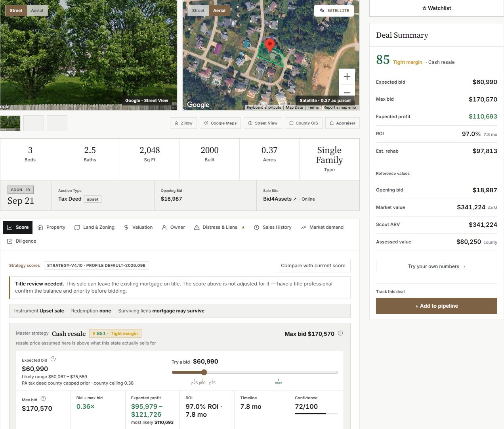The width and height of the screenshot is (504, 429).
Task: Click the Likely range $50,067 – $75,559 text
Action: 54,377
